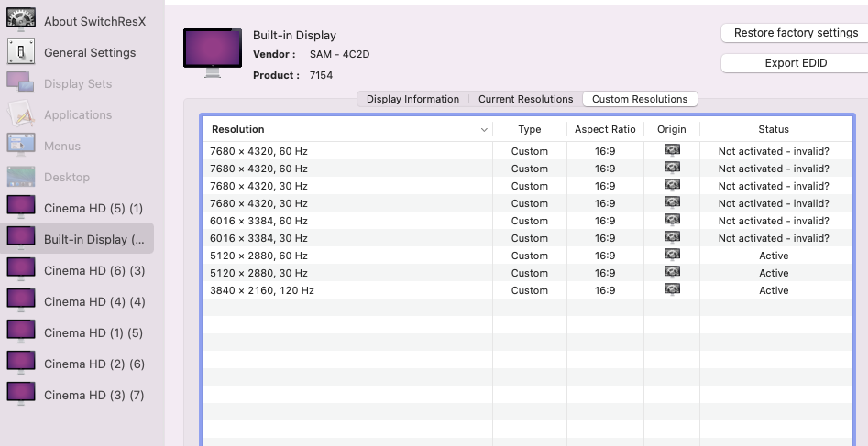The height and width of the screenshot is (446, 868).
Task: Select the Desktop sidebar icon
Action: [x=20, y=177]
